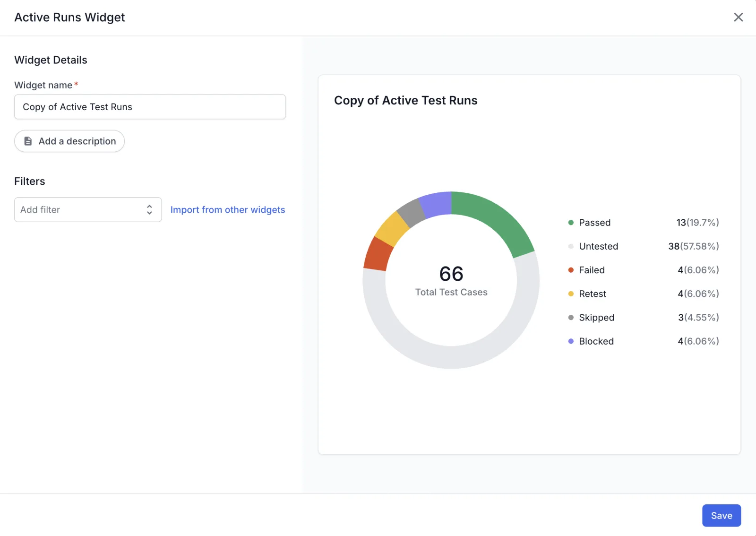Click the Passed legend label
Screen dimensions: 756x536
tap(595, 223)
